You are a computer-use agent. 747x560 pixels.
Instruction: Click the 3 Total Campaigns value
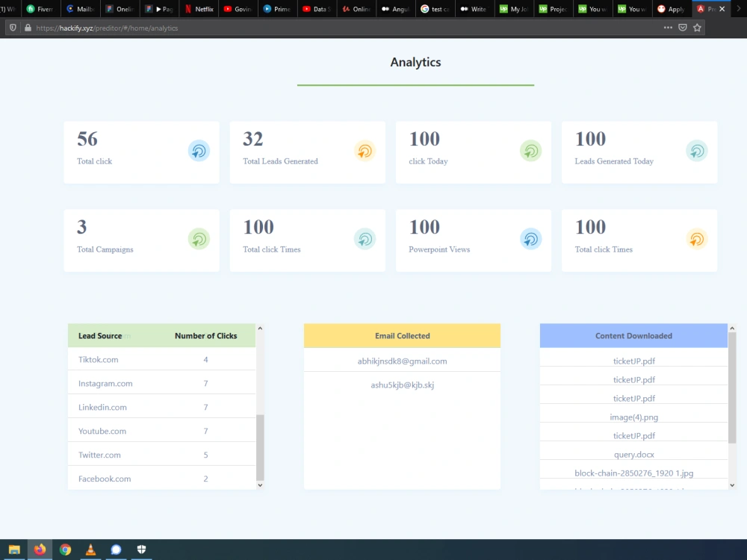pyautogui.click(x=82, y=227)
